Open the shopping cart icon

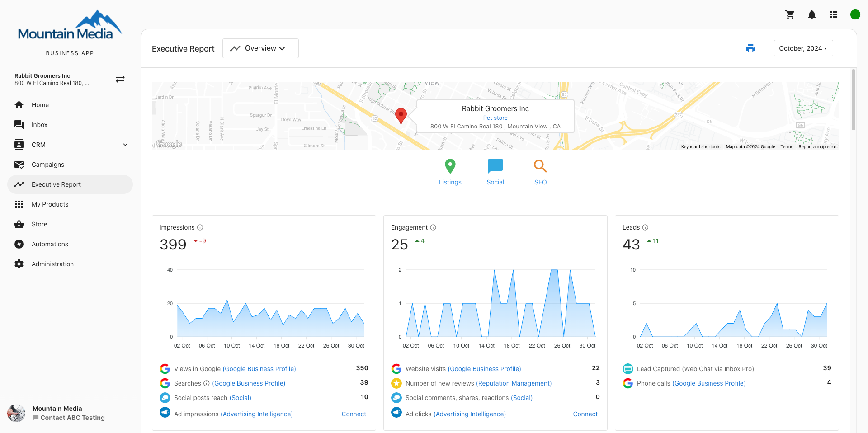(x=790, y=14)
